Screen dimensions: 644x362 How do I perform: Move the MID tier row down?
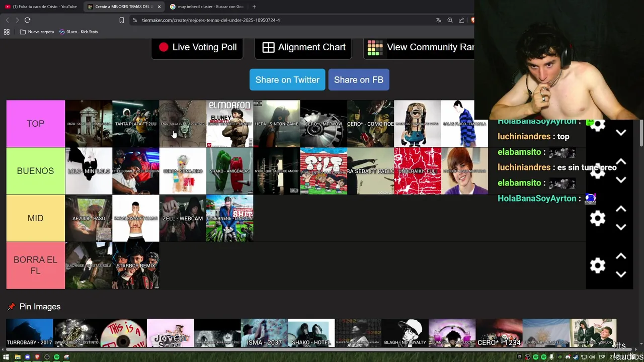pos(621,227)
